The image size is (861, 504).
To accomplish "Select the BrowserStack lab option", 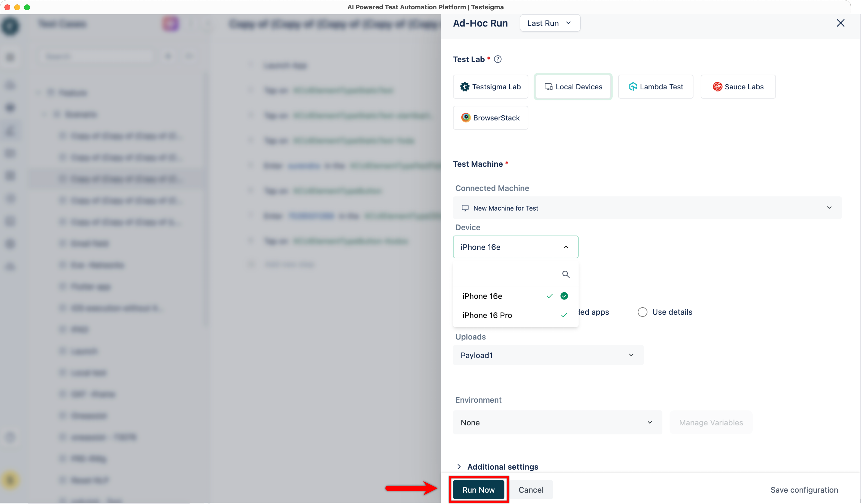I will [490, 118].
